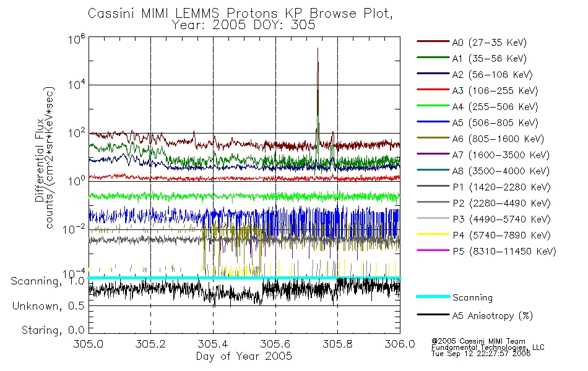Image resolution: width=588 pixels, height=371 pixels.
Task: Click the y-axis label 10^2
Action: (77, 133)
